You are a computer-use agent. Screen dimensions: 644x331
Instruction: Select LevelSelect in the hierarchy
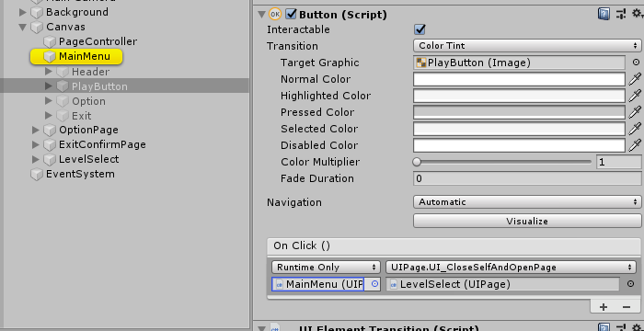click(88, 159)
